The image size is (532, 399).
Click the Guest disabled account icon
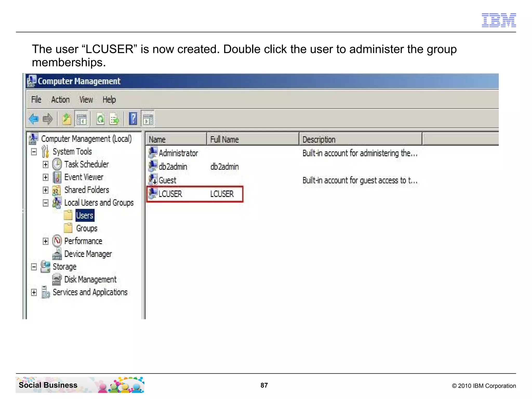[x=153, y=180]
